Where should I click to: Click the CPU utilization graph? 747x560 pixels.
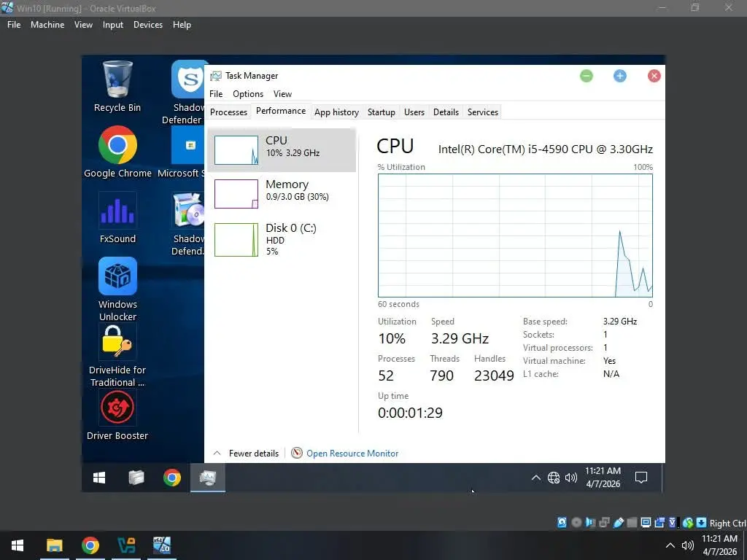(515, 236)
